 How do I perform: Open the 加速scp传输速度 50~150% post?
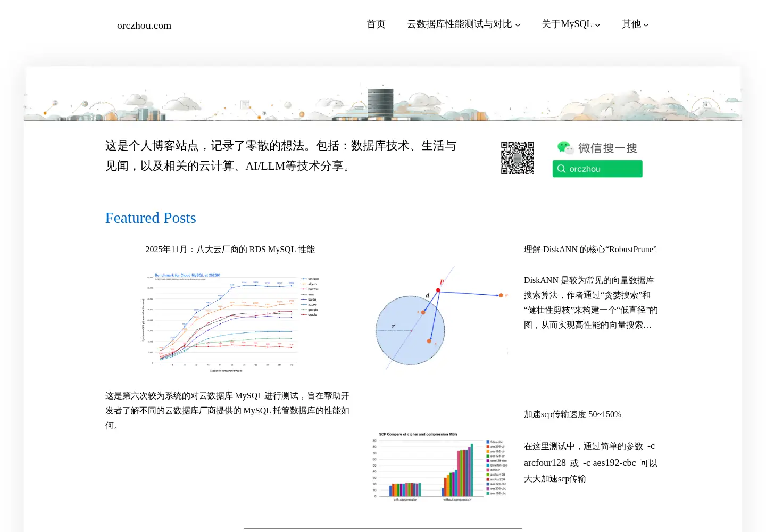(x=572, y=414)
